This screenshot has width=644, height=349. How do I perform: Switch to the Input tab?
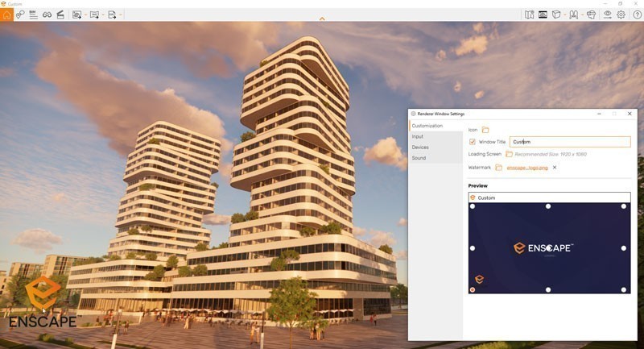point(418,137)
